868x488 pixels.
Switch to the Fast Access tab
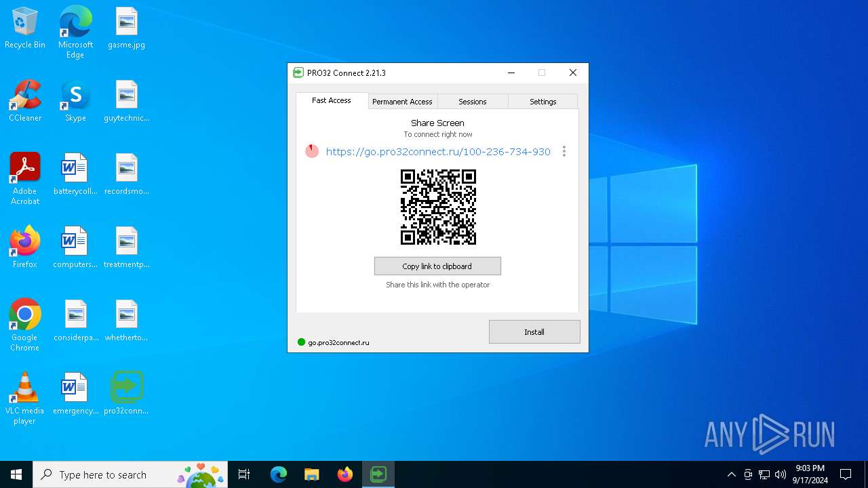(x=332, y=100)
